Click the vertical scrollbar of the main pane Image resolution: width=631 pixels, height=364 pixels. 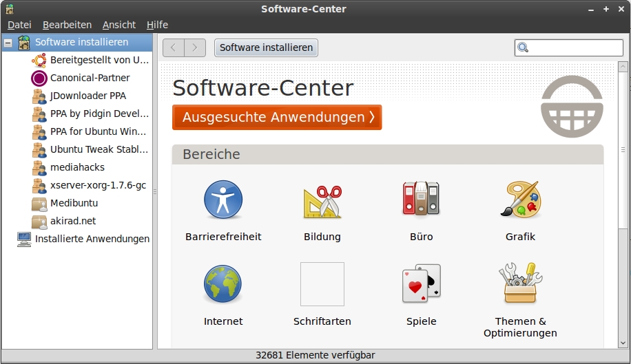[623, 206]
